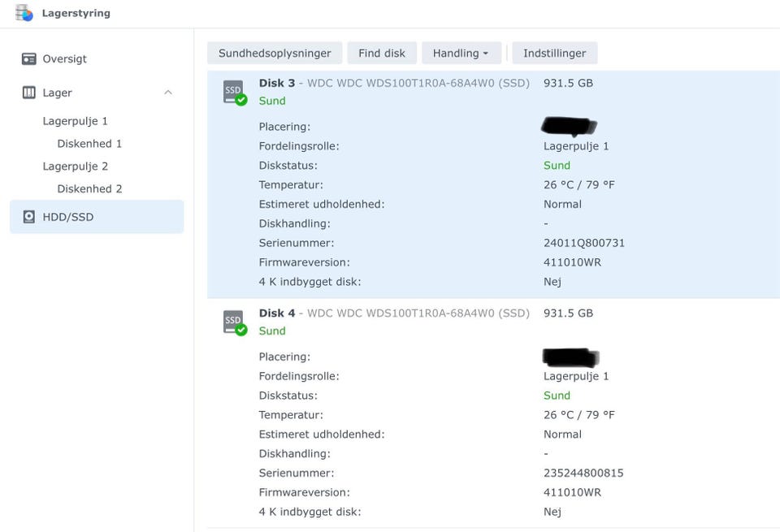Open the Handling dropdown menu
780x532 pixels.
tap(460, 53)
